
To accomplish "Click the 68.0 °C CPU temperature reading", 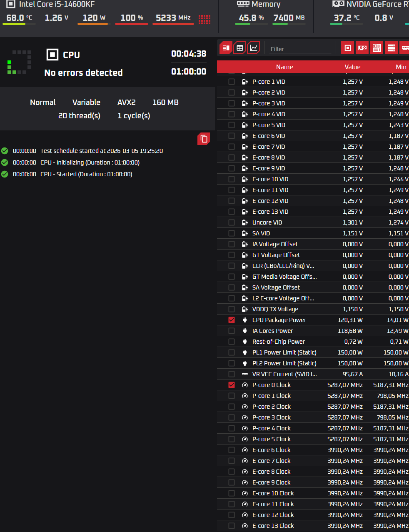I will (19, 18).
